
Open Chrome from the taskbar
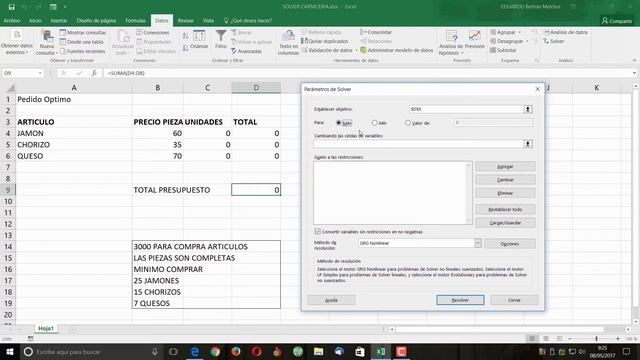pos(215,351)
